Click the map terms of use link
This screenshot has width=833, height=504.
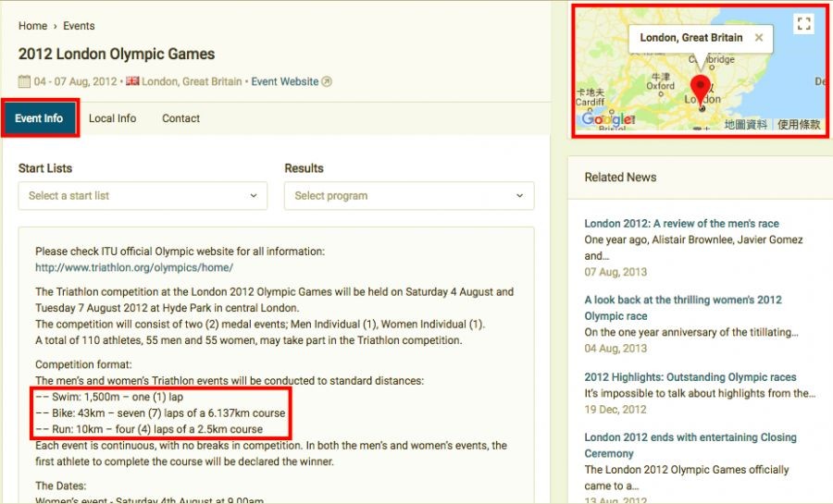tap(799, 125)
